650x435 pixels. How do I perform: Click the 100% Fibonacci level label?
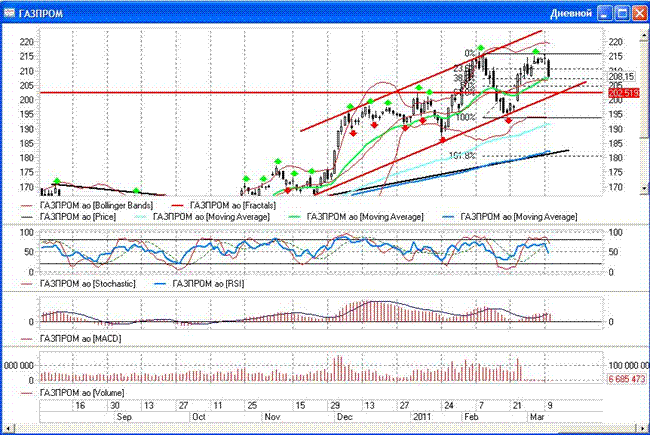(x=465, y=117)
